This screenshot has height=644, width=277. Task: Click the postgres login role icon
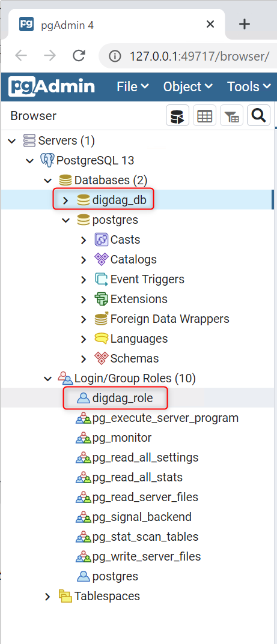pos(84,576)
